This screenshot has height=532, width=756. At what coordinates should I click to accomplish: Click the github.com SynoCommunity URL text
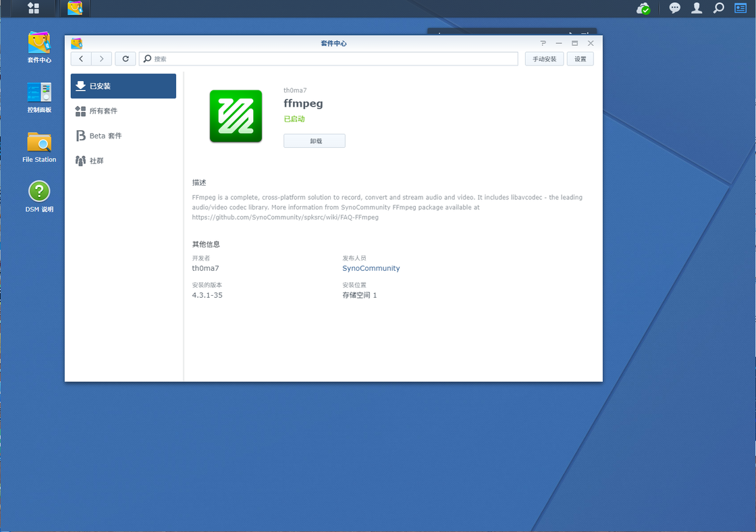click(286, 217)
